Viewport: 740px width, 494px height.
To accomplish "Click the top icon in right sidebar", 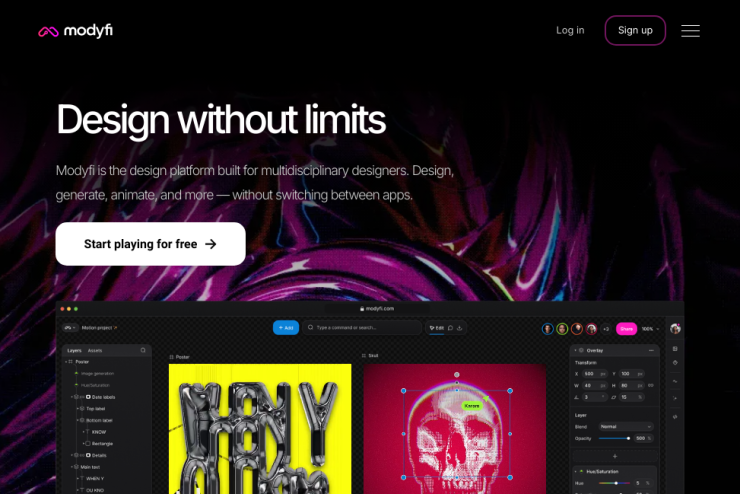I will click(x=675, y=349).
